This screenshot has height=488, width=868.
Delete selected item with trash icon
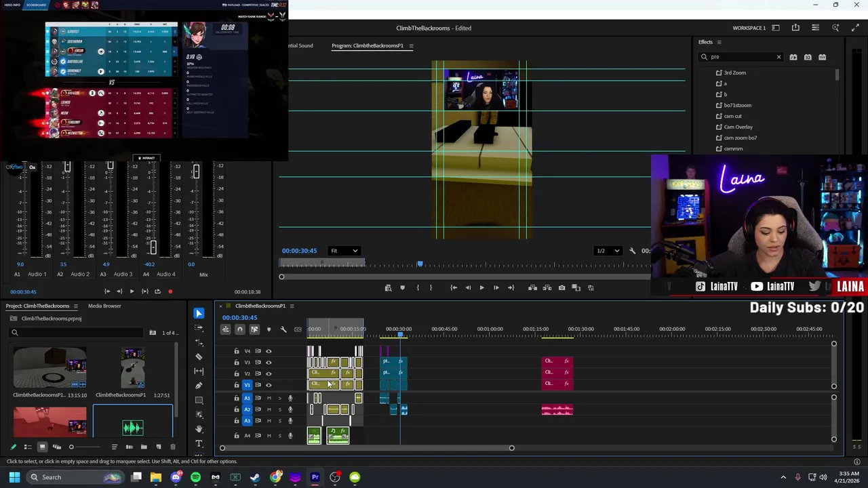point(172,447)
